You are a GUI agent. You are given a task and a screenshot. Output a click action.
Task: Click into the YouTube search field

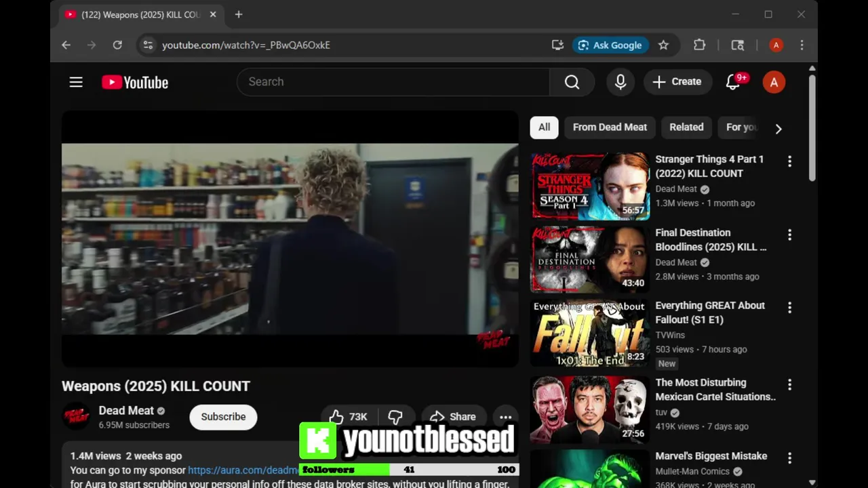tap(393, 82)
